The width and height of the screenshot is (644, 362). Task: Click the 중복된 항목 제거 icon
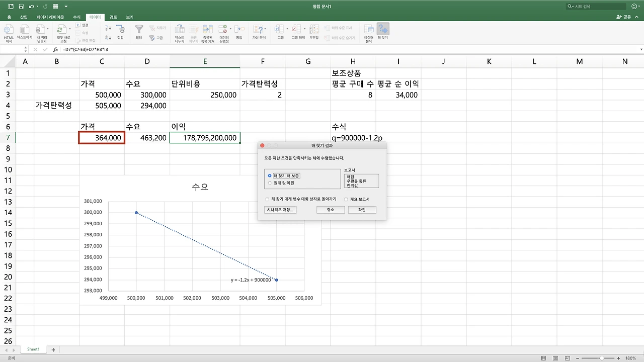tap(208, 29)
